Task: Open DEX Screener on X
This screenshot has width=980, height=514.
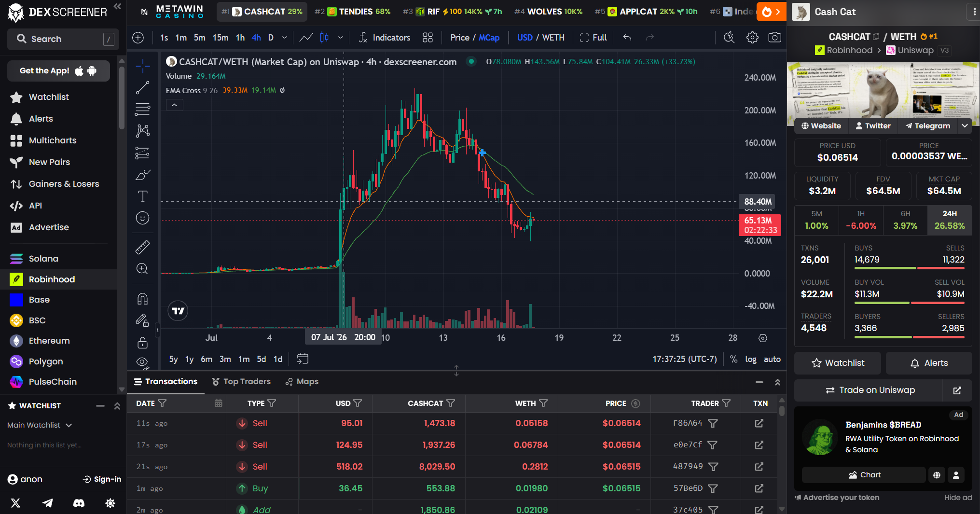Action: (x=15, y=503)
